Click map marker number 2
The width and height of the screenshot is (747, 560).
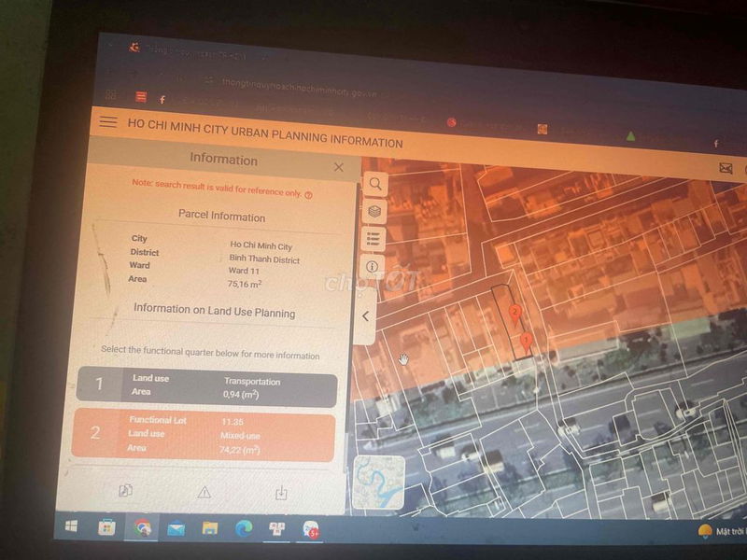[514, 313]
